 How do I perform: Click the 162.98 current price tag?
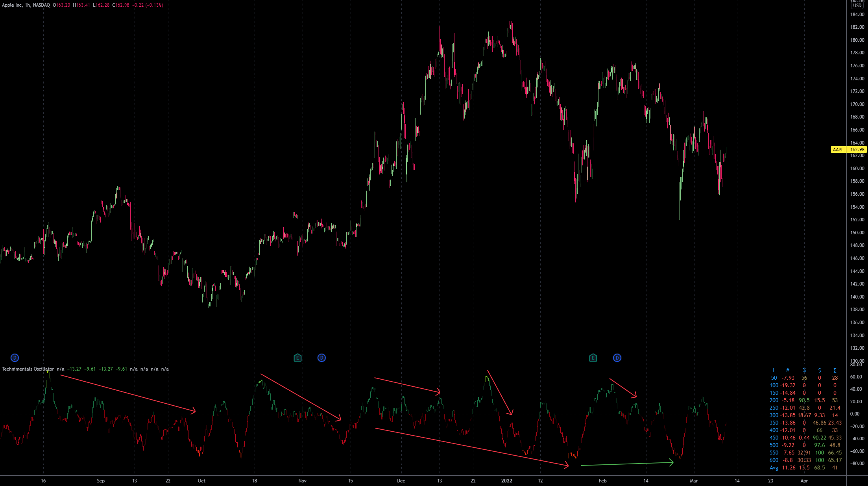coord(857,150)
